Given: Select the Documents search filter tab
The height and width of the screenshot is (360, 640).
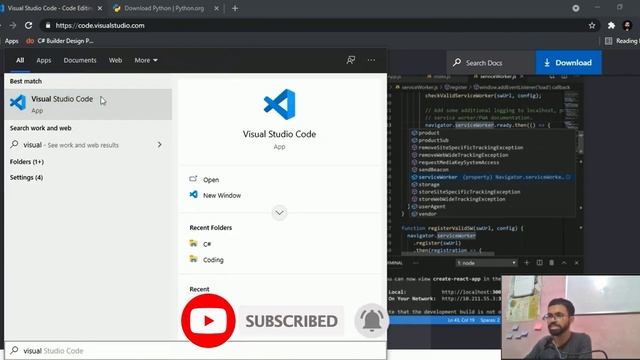Looking at the screenshot, I should coord(80,60).
